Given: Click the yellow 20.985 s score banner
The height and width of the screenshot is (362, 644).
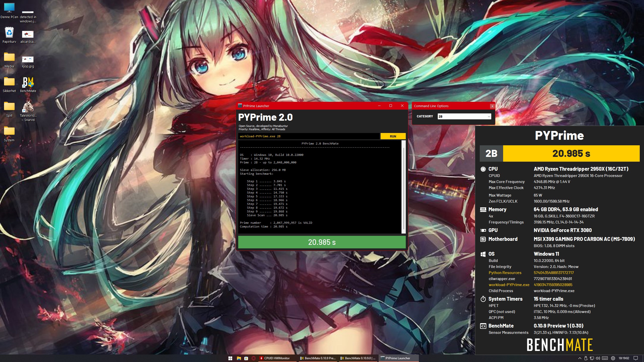Looking at the screenshot, I should [571, 153].
